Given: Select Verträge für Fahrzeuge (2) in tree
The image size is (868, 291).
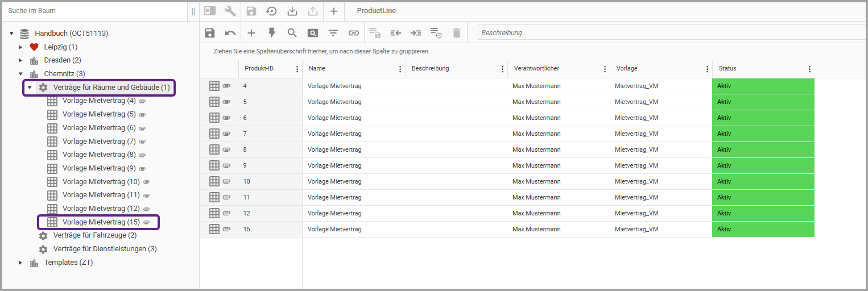Looking at the screenshot, I should (x=94, y=235).
